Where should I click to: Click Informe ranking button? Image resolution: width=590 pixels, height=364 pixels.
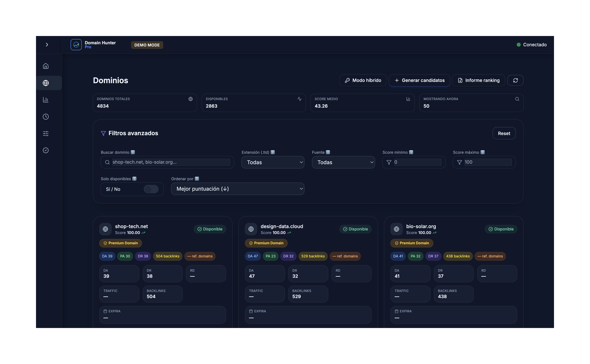pos(478,80)
